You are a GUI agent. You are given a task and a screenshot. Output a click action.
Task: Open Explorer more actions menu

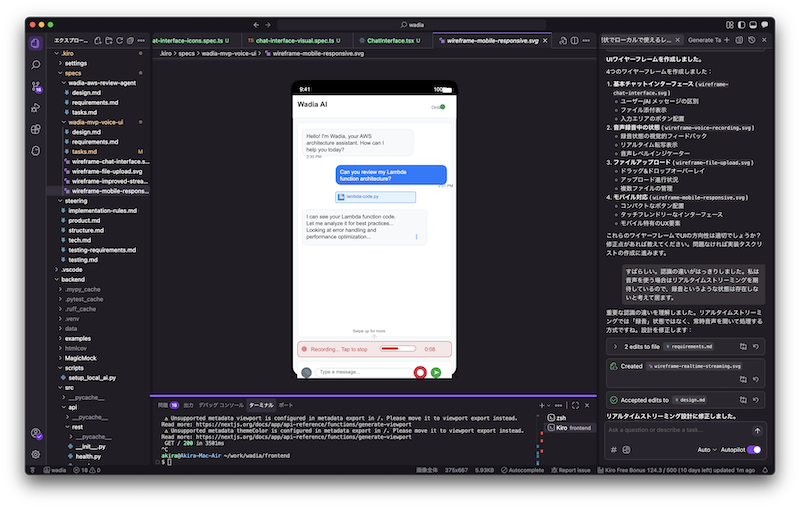[x=141, y=40]
